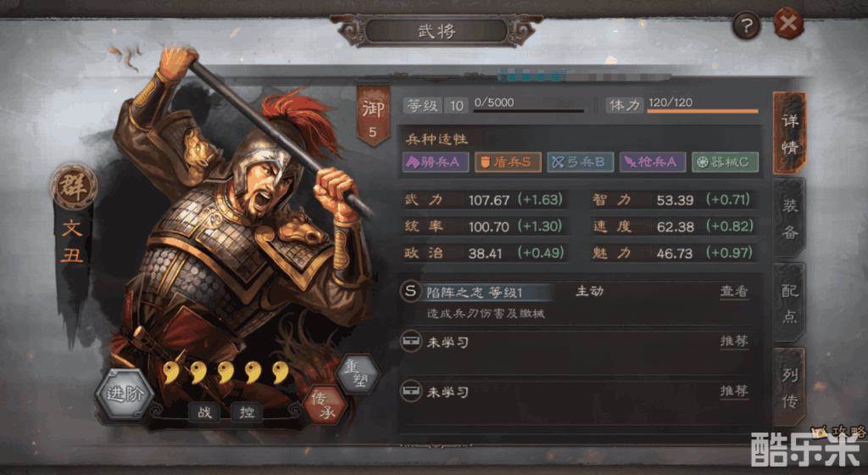Click the second empty skill slot icon
Image resolution: width=868 pixels, height=475 pixels.
point(410,391)
